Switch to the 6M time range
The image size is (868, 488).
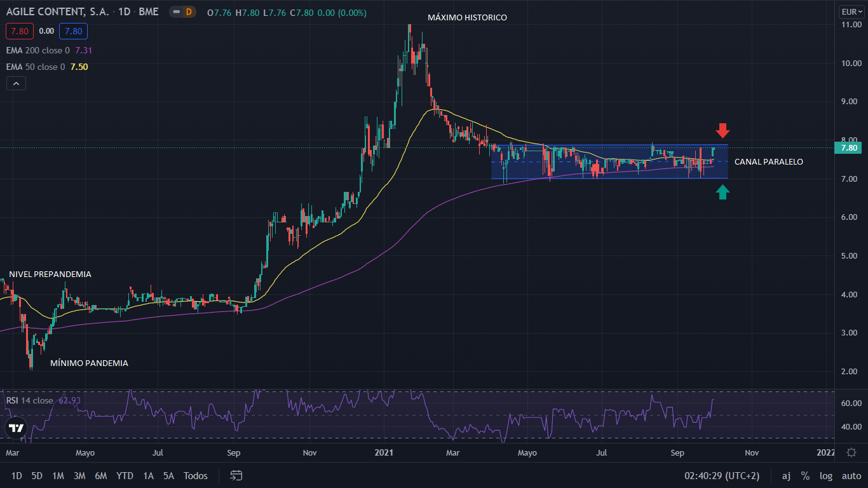[100, 475]
